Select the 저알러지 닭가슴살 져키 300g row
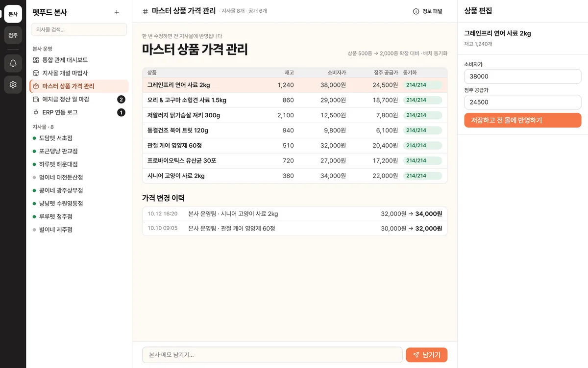The width and height of the screenshot is (588, 368). click(294, 115)
